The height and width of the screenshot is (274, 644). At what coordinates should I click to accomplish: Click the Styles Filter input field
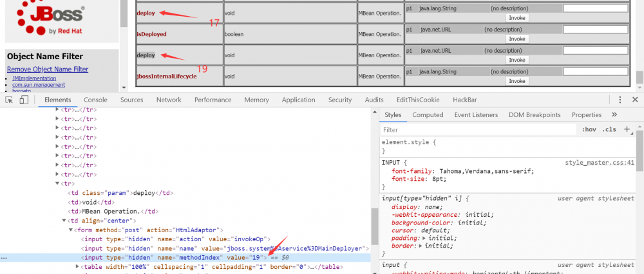tap(478, 130)
